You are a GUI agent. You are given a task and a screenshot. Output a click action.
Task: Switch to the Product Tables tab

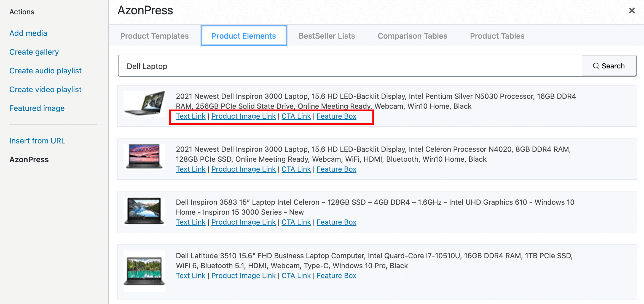pyautogui.click(x=497, y=36)
